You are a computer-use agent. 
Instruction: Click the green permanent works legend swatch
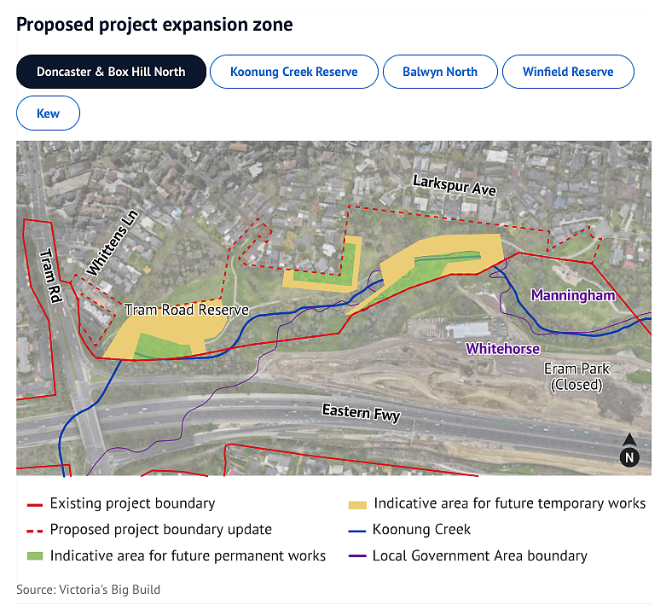35,556
